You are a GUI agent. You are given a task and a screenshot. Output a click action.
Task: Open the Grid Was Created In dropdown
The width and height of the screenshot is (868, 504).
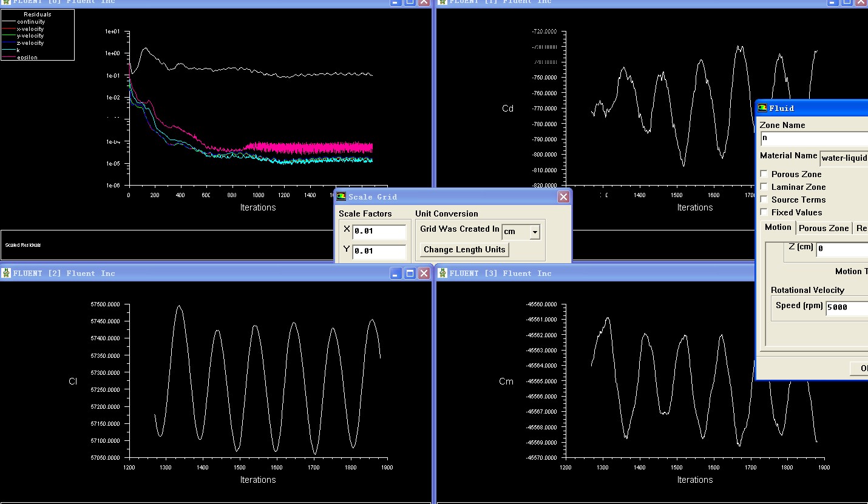(x=534, y=232)
